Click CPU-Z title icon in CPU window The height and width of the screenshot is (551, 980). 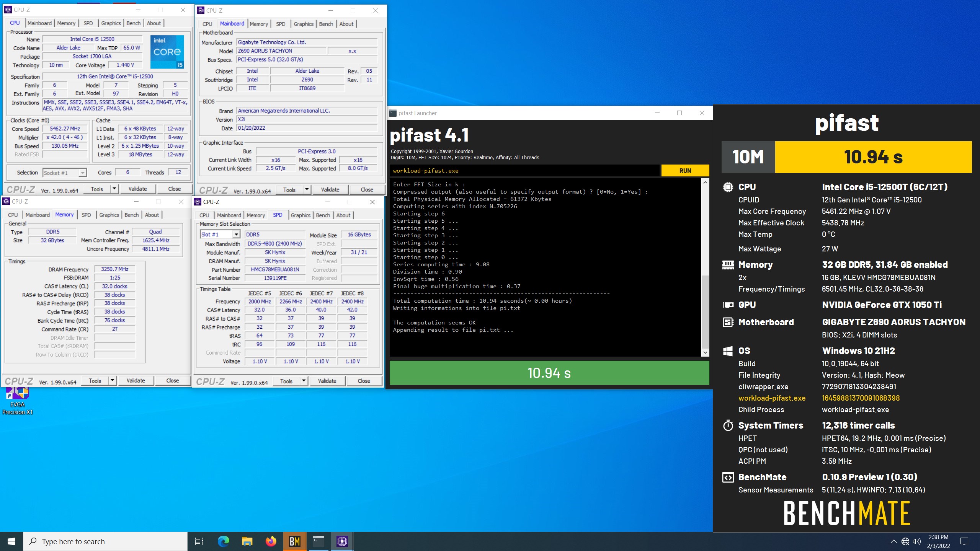(x=8, y=10)
